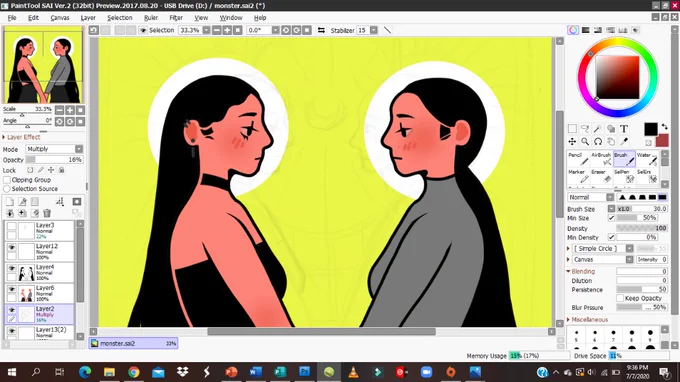Click the Undo button in toolbar
This screenshot has width=680, height=382.
94,30
